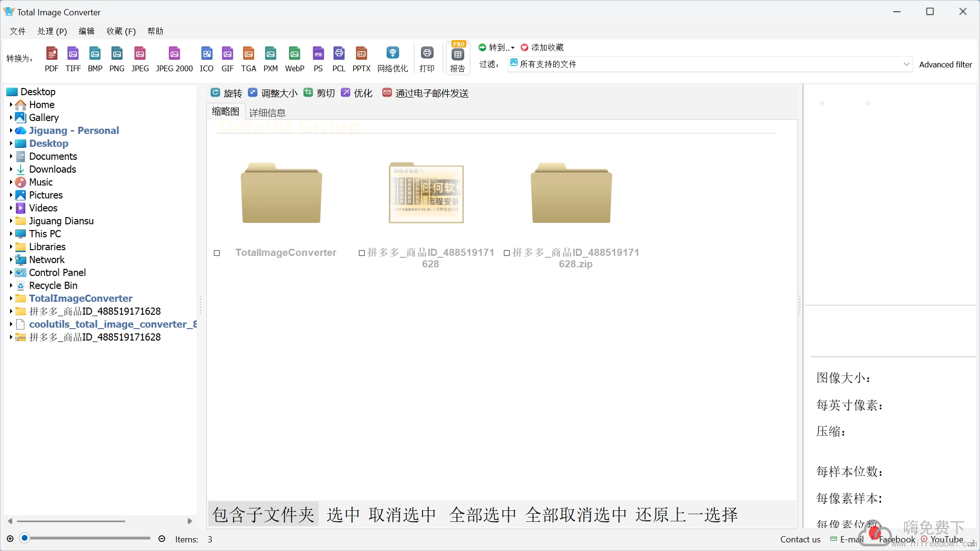The height and width of the screenshot is (551, 980).
Task: Convert to GIF format
Action: tap(228, 59)
